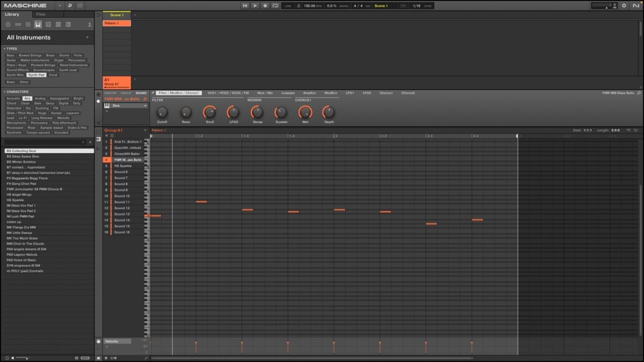Screen dimensions: 644x362
Task: Click the restart-to-beginning transport button
Action: [245, 5]
